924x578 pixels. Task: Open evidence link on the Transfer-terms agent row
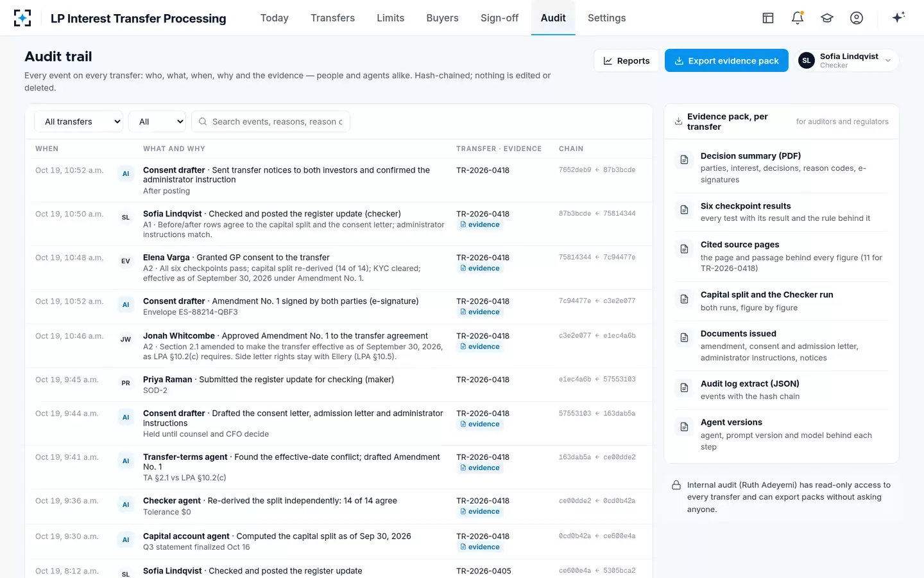pos(480,468)
